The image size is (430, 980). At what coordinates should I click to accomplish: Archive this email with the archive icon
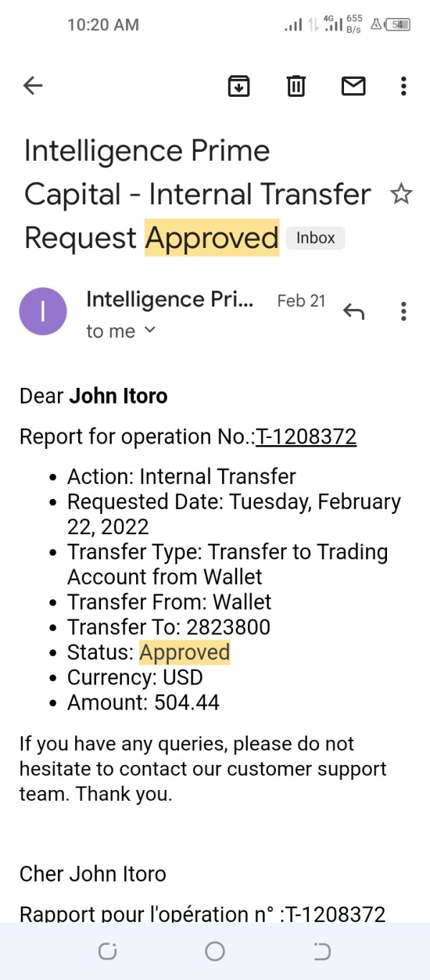pyautogui.click(x=239, y=86)
